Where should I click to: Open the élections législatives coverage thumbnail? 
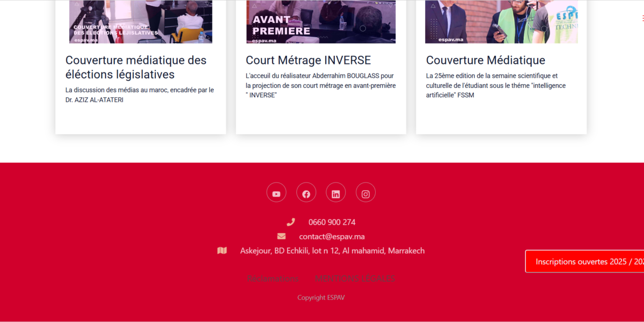pyautogui.click(x=141, y=21)
